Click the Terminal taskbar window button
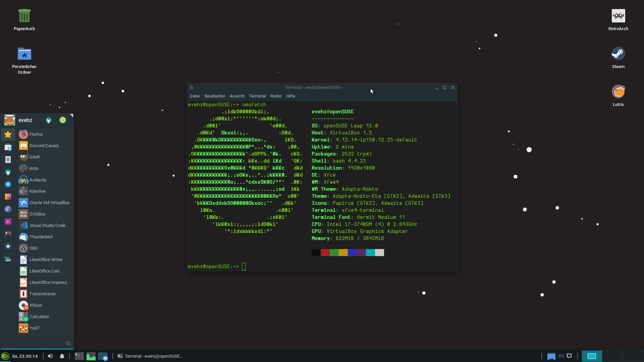The image size is (644, 362). 150,356
